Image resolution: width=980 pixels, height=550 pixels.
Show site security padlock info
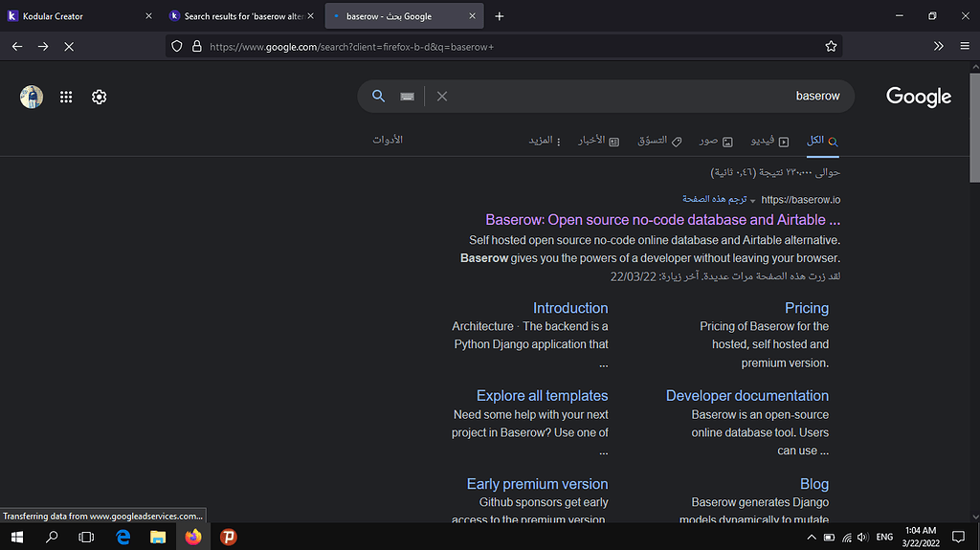click(x=197, y=46)
